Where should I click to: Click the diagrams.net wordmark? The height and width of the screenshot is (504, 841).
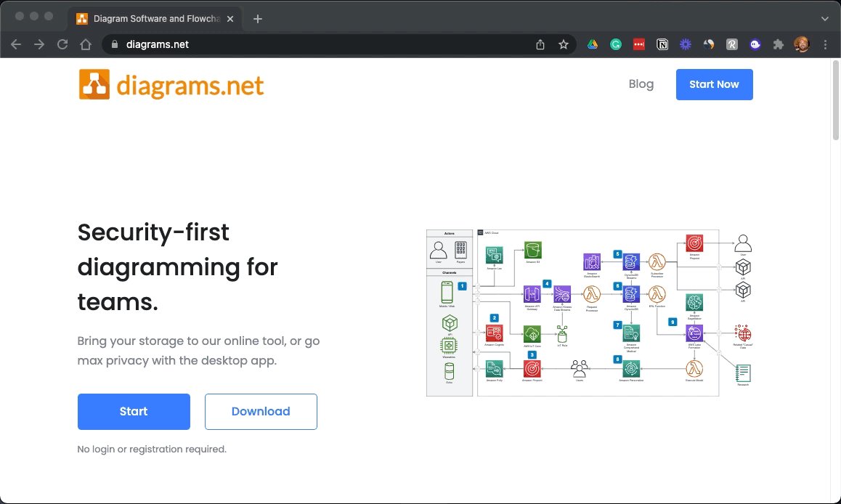coord(190,86)
